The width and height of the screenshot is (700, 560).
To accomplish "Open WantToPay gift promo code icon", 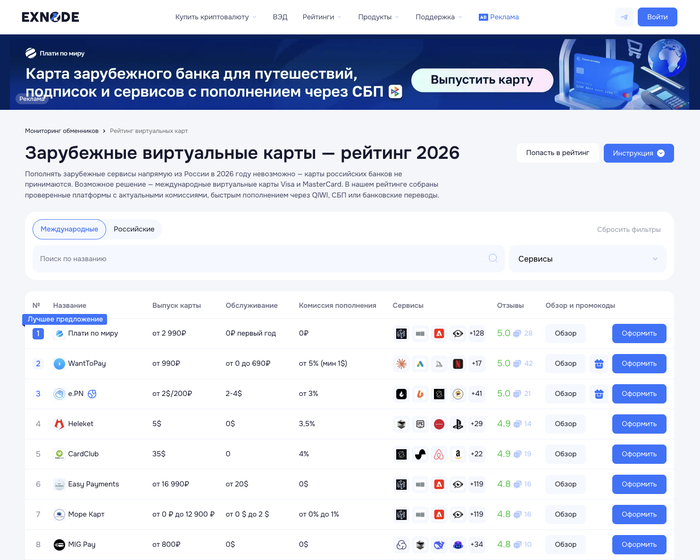I will pyautogui.click(x=599, y=364).
